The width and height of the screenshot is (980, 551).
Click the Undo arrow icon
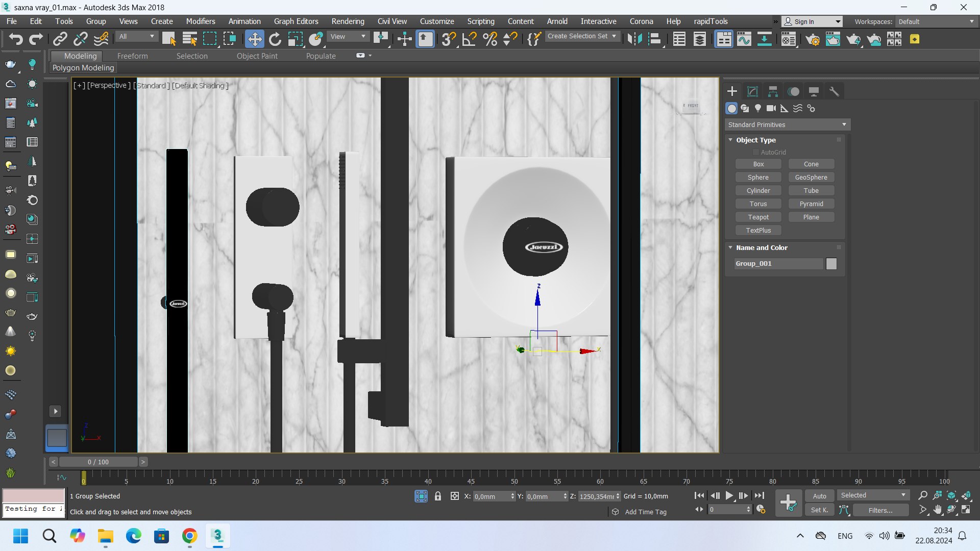coord(15,39)
